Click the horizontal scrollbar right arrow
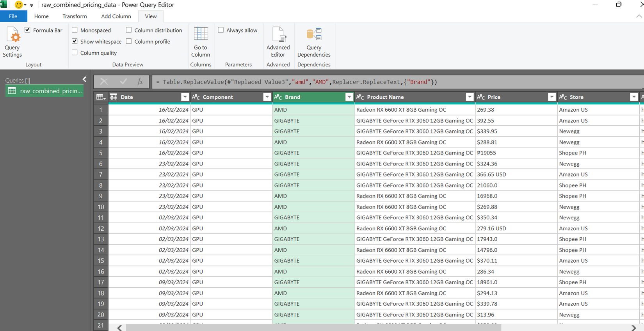Image resolution: width=644 pixels, height=331 pixels. (x=633, y=328)
